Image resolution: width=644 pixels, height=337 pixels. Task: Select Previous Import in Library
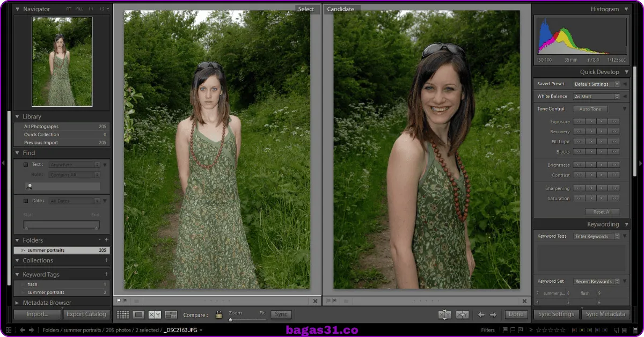(x=62, y=143)
